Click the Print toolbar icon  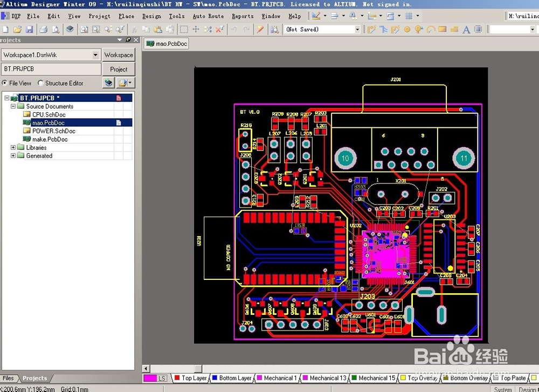click(43, 30)
